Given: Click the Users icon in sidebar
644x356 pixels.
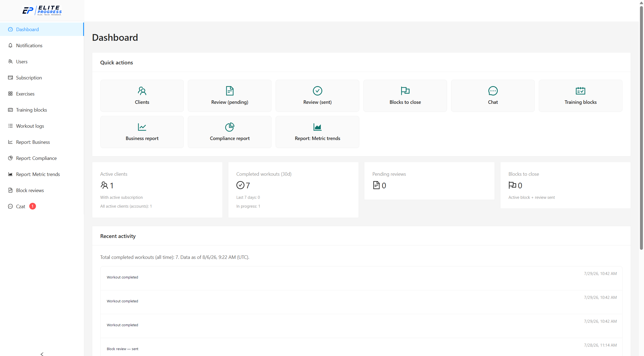Looking at the screenshot, I should [x=10, y=61].
